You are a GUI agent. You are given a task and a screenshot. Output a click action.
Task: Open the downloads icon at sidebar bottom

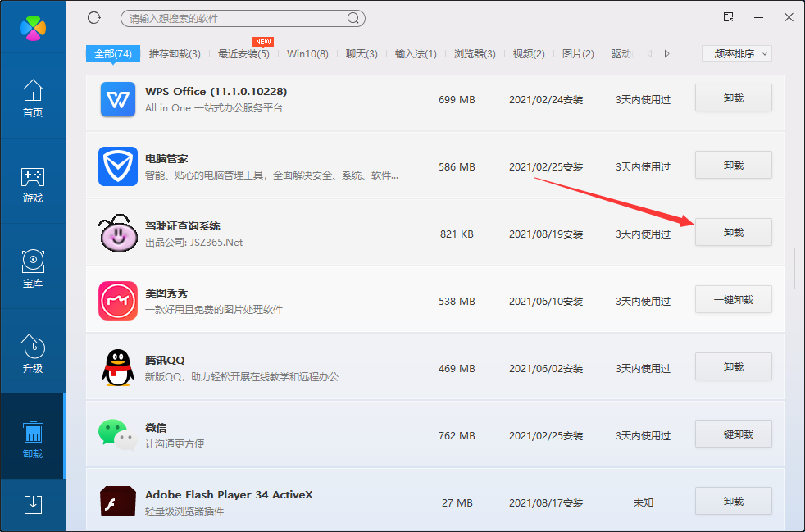(34, 504)
